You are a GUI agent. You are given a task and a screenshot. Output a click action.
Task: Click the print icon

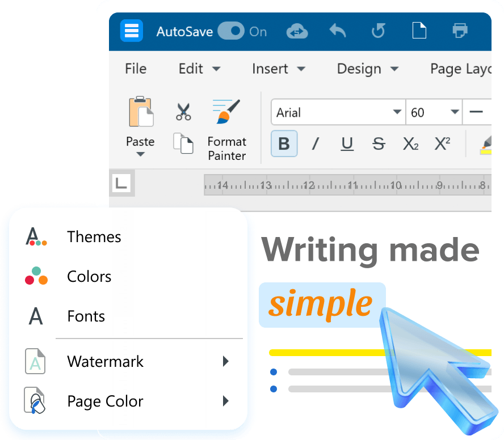[460, 31]
